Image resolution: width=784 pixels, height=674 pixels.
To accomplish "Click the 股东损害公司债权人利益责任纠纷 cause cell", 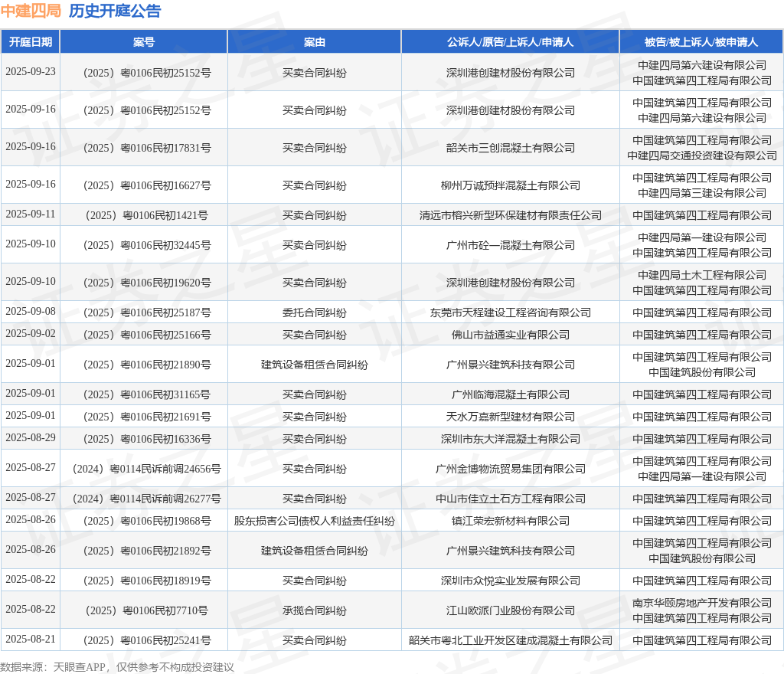I will click(315, 521).
